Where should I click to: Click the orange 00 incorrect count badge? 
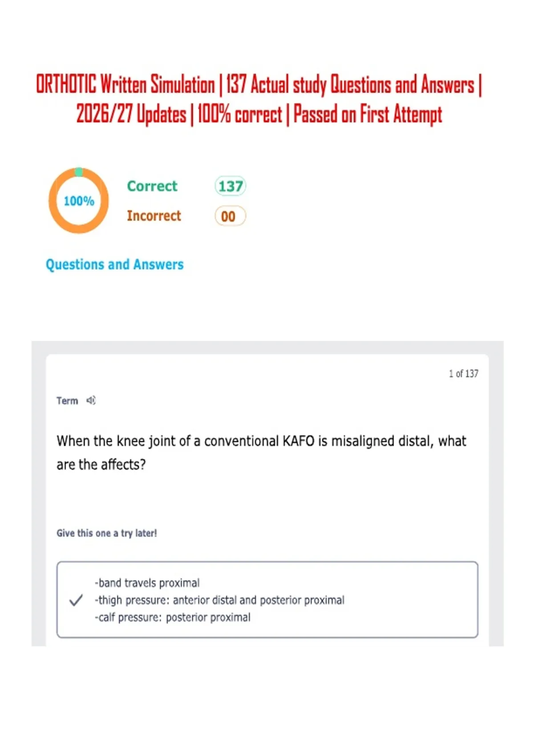(230, 216)
